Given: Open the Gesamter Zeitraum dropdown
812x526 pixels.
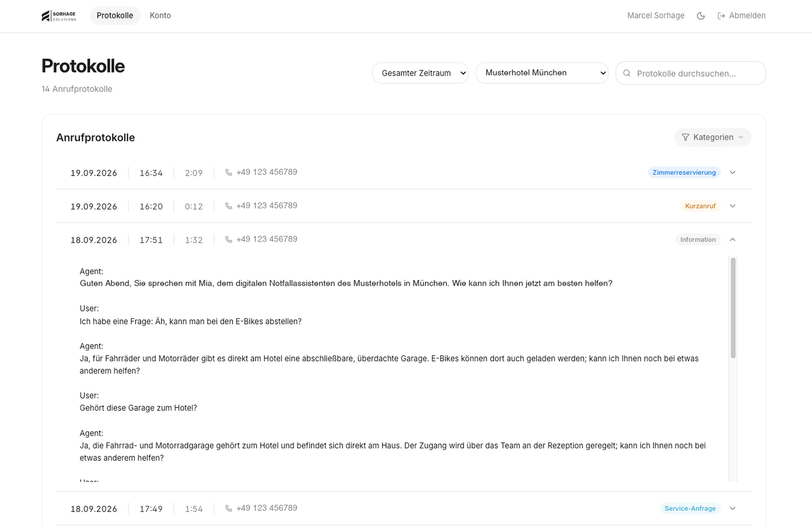Looking at the screenshot, I should point(420,73).
